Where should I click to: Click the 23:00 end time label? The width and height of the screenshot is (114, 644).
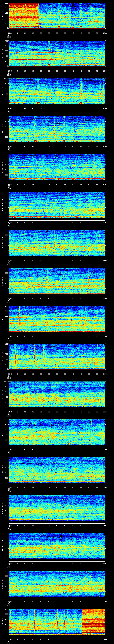pos(105,336)
